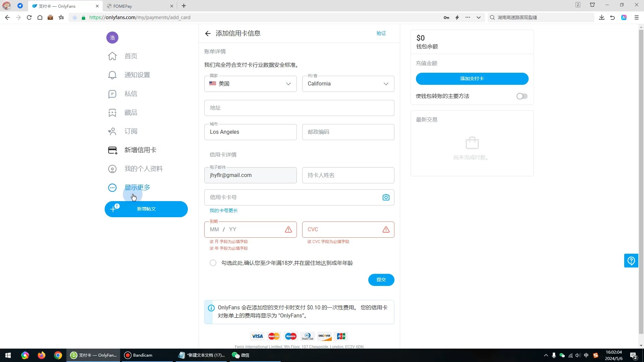This screenshot has width=644, height=362.
Task: Open the 新建文本文档 taskbar item
Action: 201,355
